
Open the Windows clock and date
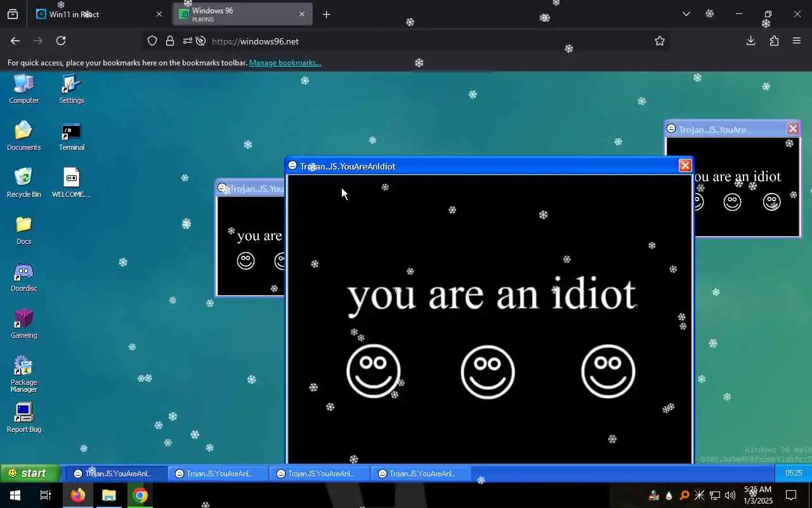pos(758,495)
